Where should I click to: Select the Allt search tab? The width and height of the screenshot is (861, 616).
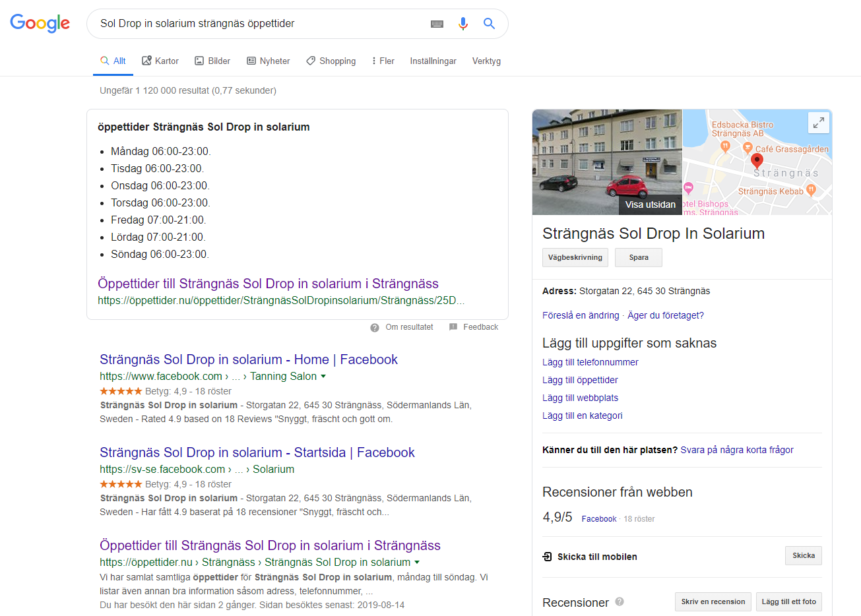click(x=113, y=61)
